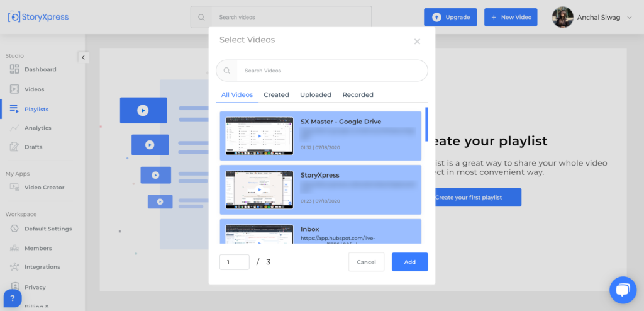This screenshot has width=644, height=311.
Task: Expand the Anchal Siwag account dropdown arrow
Action: (x=629, y=18)
